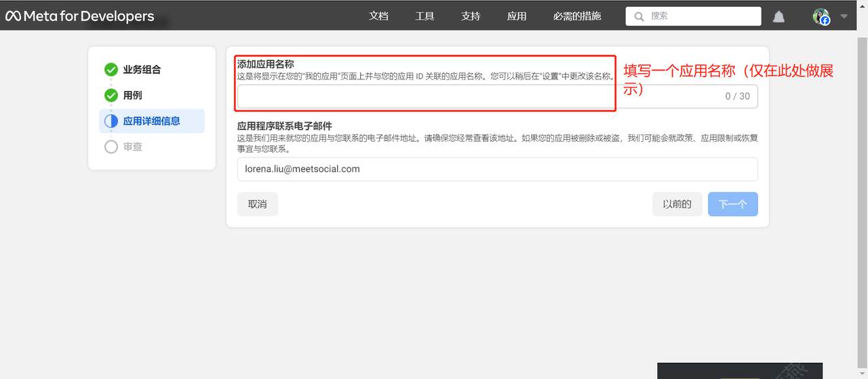Click the search magnifier icon
The height and width of the screenshot is (379, 868).
[x=639, y=16]
